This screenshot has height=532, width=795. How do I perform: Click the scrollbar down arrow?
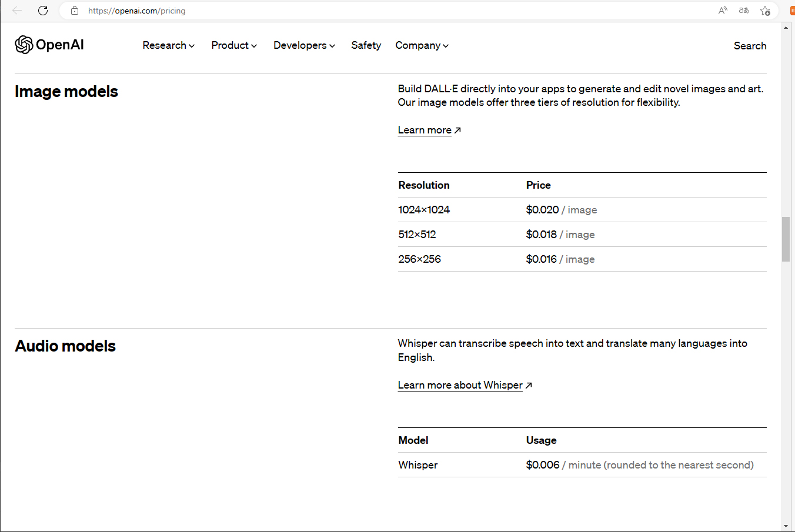click(x=786, y=526)
